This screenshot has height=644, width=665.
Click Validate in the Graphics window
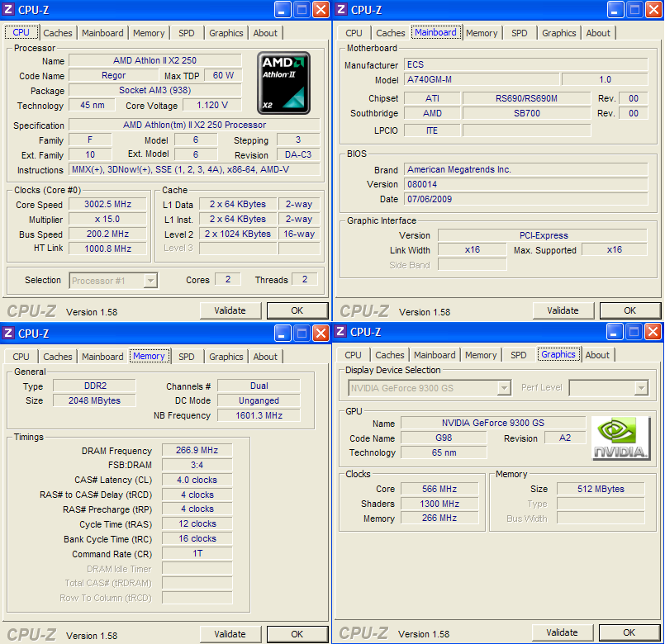pyautogui.click(x=563, y=632)
